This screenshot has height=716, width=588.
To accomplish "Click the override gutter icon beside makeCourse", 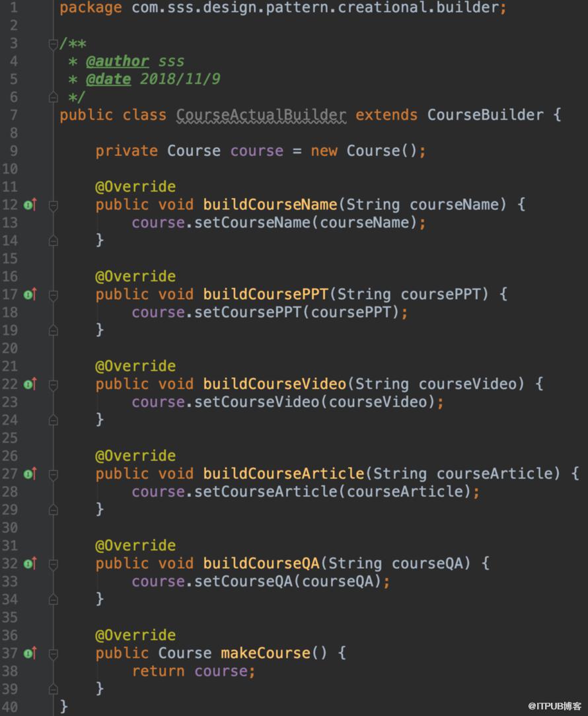I will coord(30,653).
